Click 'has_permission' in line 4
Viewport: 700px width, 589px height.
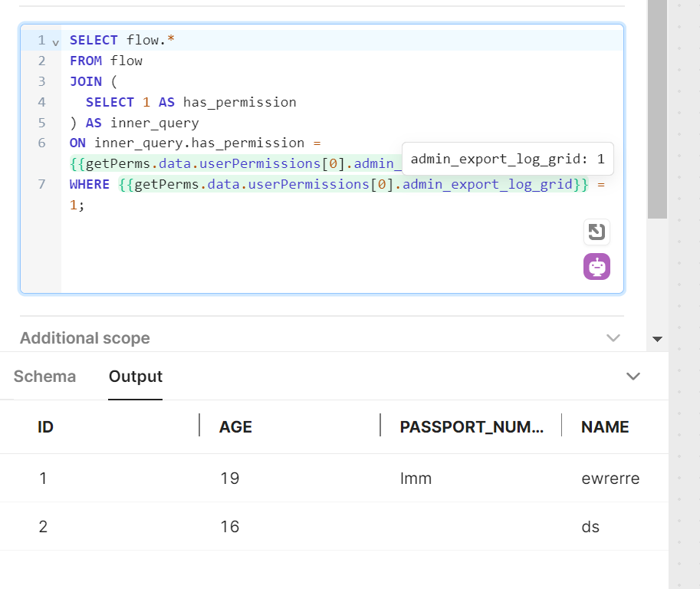(240, 102)
